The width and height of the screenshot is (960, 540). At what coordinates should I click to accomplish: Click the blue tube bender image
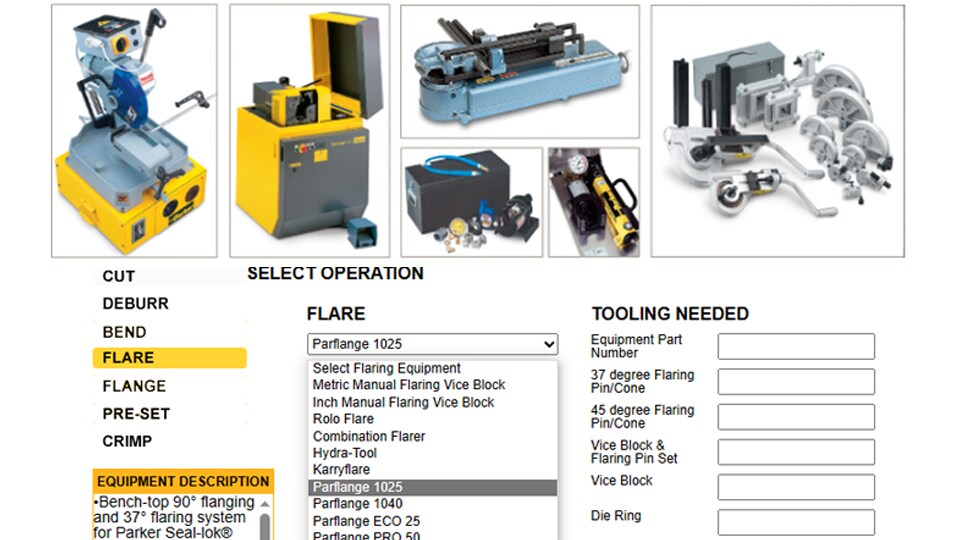[519, 71]
